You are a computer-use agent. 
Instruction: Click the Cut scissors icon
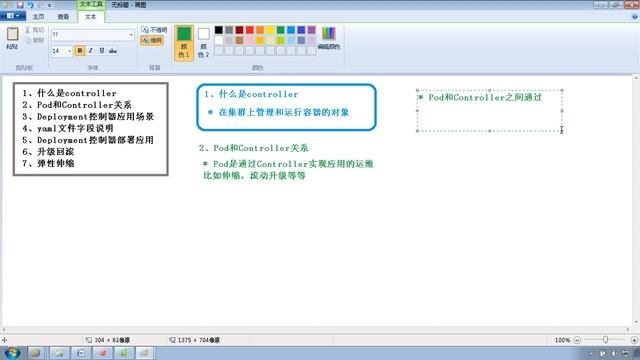click(x=28, y=30)
